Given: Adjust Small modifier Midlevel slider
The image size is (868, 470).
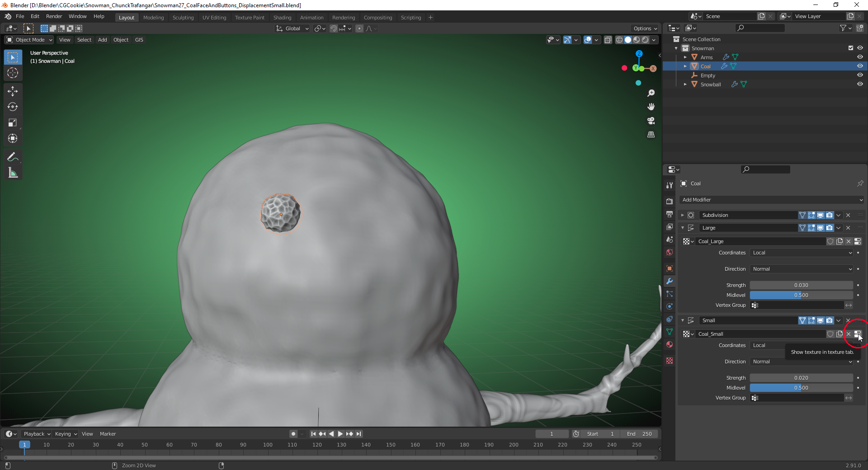Looking at the screenshot, I should pos(802,388).
